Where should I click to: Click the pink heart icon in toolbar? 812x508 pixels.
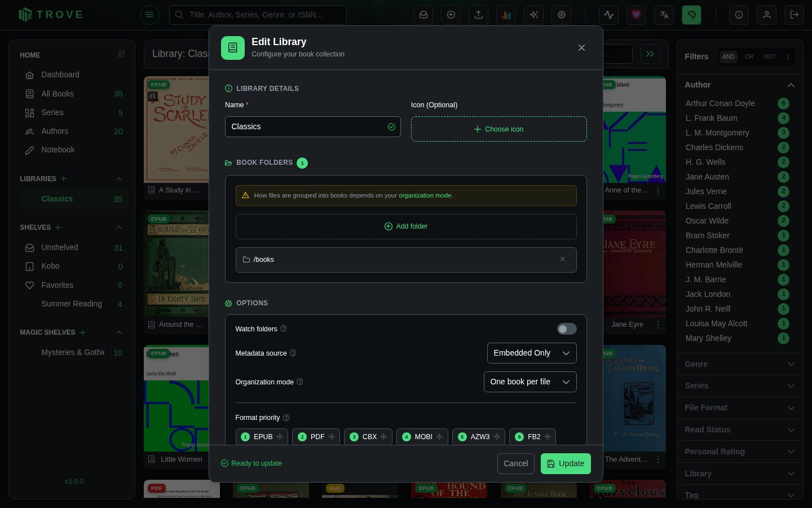[637, 15]
